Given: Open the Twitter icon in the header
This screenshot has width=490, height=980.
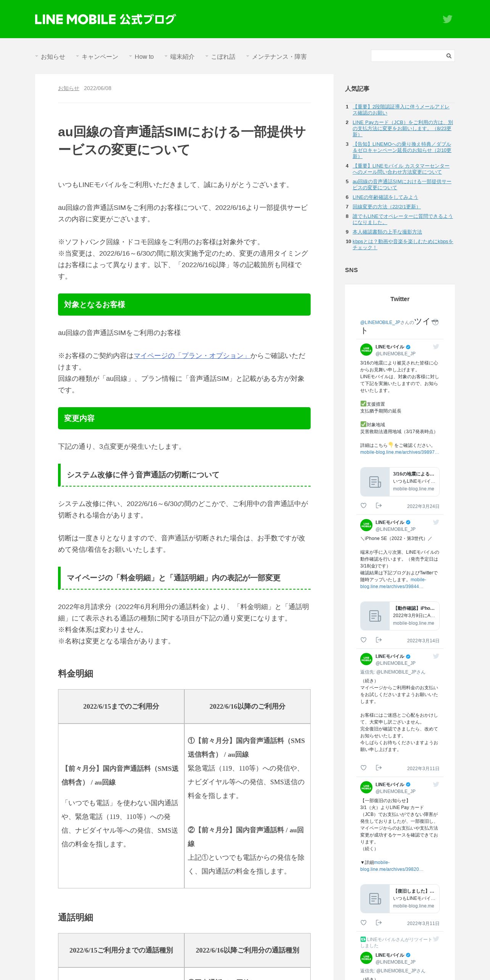Looking at the screenshot, I should click(447, 19).
